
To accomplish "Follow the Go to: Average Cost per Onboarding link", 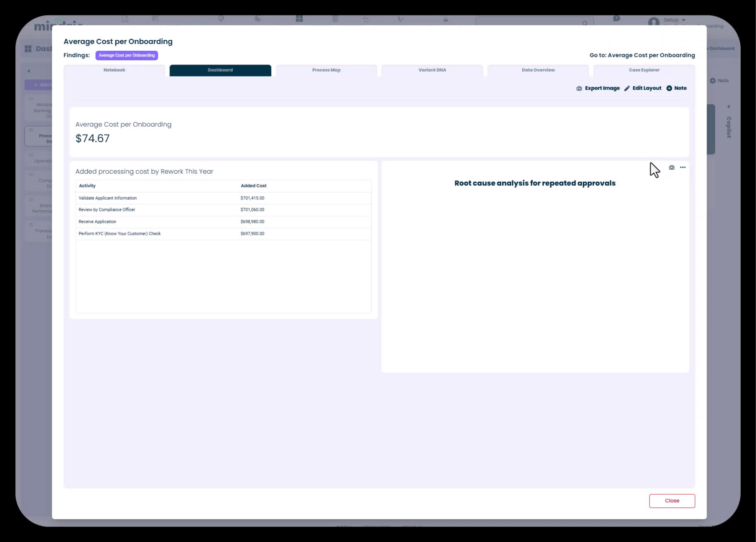I will point(642,55).
